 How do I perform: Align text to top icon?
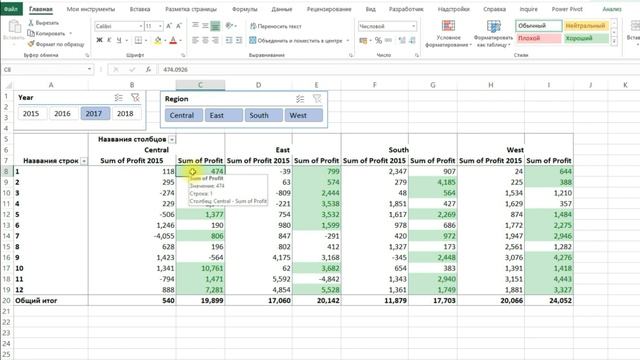[x=196, y=26]
